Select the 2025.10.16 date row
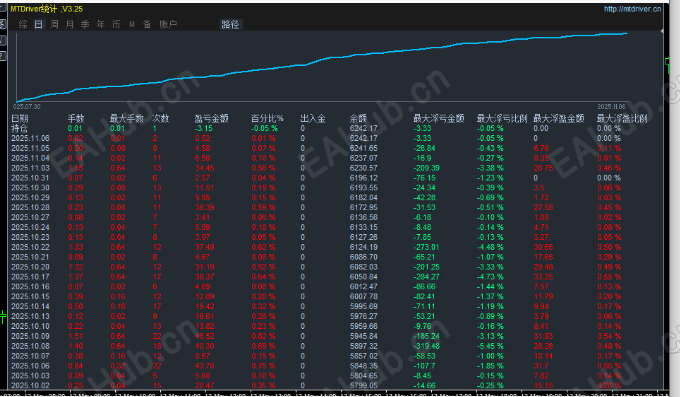Image resolution: width=680 pixels, height=397 pixels. click(30, 287)
